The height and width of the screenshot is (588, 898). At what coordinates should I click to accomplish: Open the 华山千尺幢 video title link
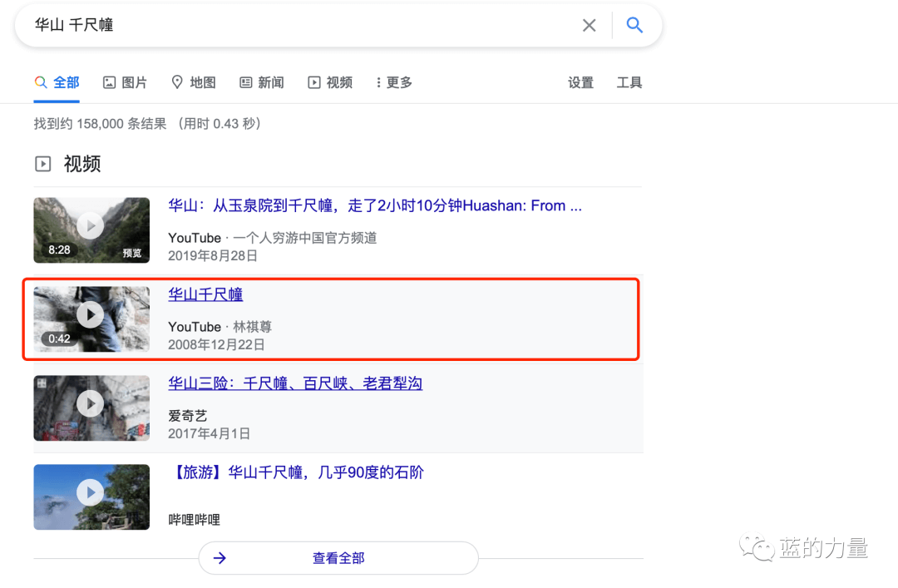[205, 294]
